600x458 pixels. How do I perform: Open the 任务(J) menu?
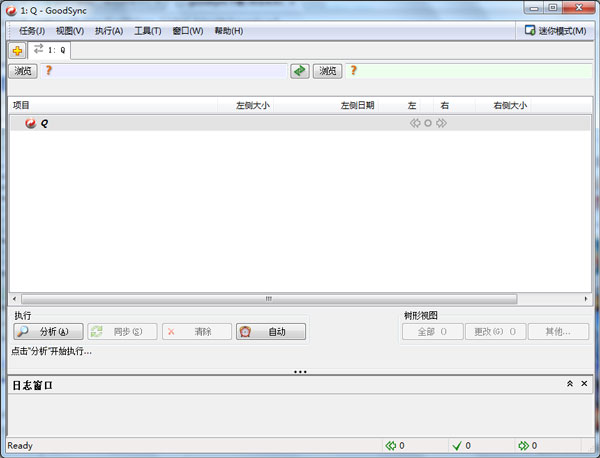pos(32,31)
